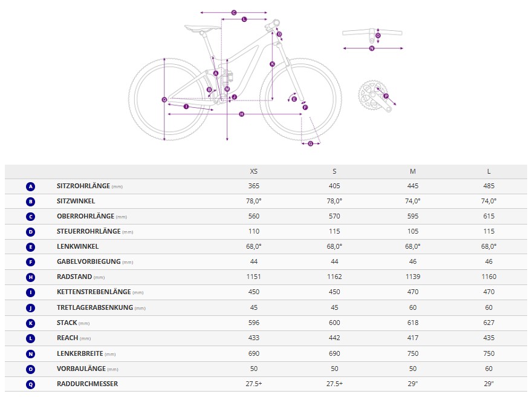Click the B badge next to SITZWINKEL row

click(31, 202)
